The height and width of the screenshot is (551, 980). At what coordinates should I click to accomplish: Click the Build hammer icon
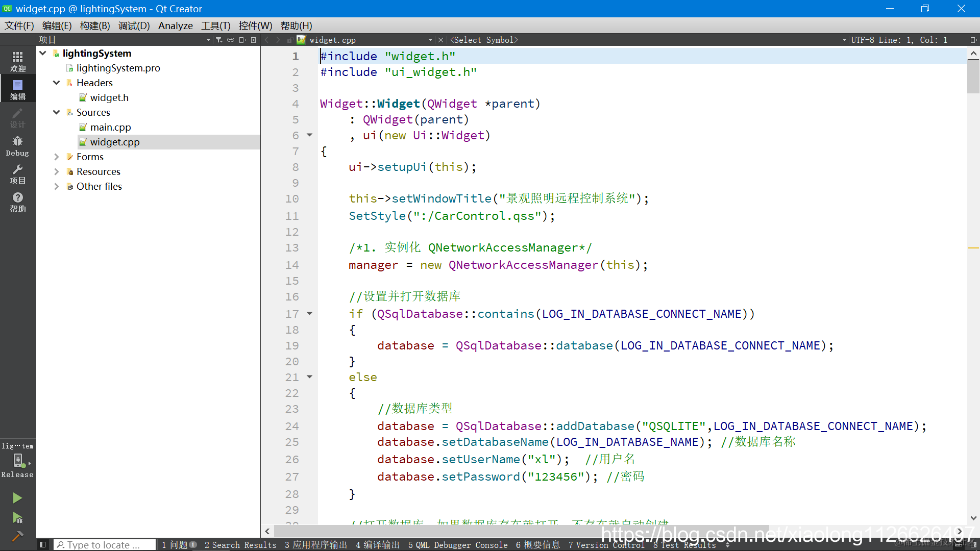tap(17, 536)
